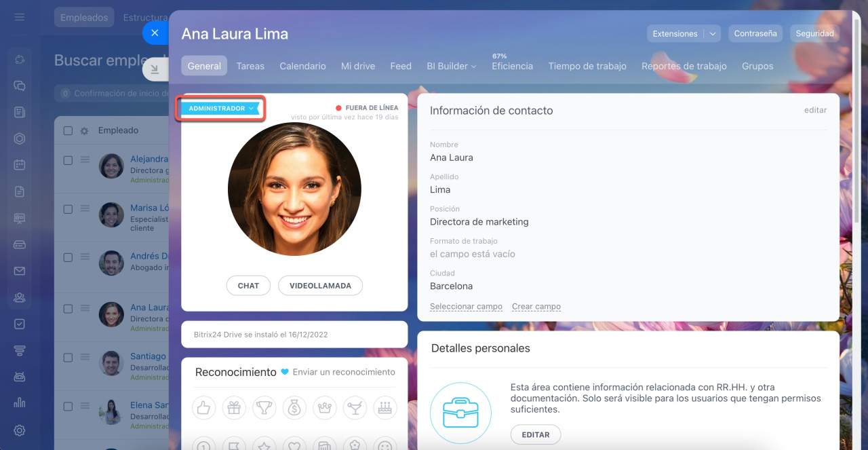The width and height of the screenshot is (868, 450).
Task: Check the box for Santiago row
Action: point(68,357)
